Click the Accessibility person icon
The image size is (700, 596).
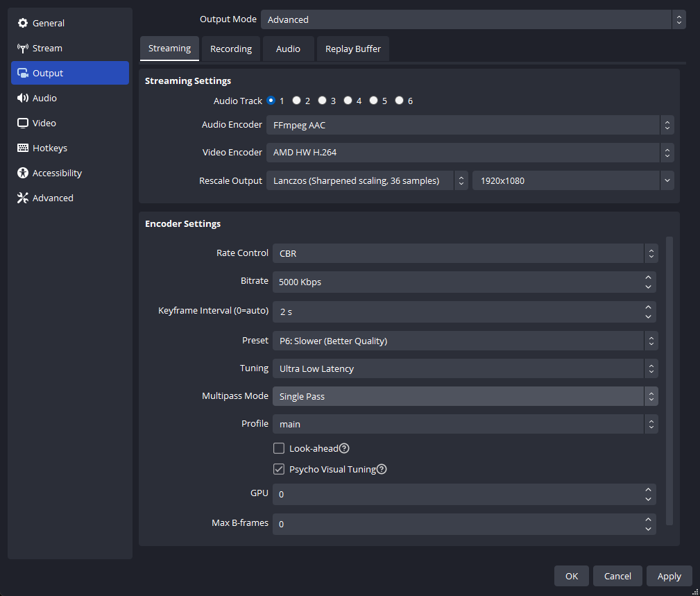23,173
